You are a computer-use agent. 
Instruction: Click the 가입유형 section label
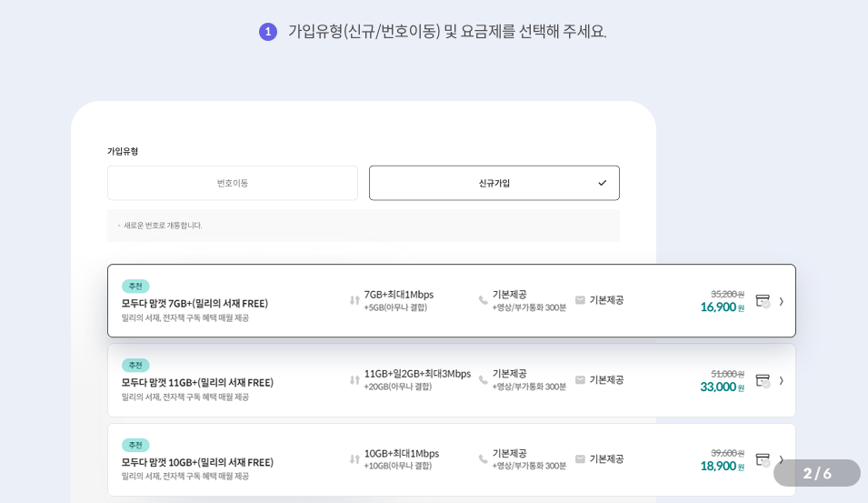123,151
